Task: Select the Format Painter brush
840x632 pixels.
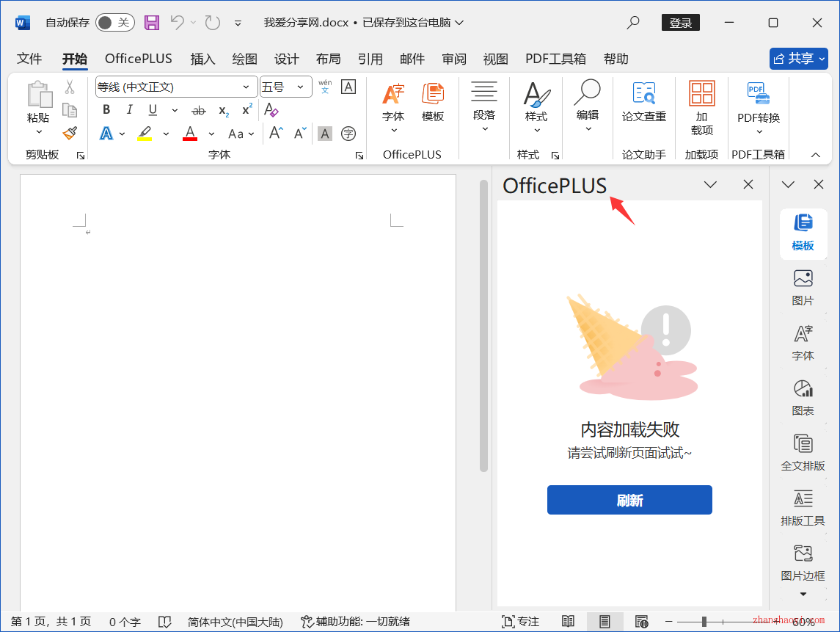Action: pos(70,133)
